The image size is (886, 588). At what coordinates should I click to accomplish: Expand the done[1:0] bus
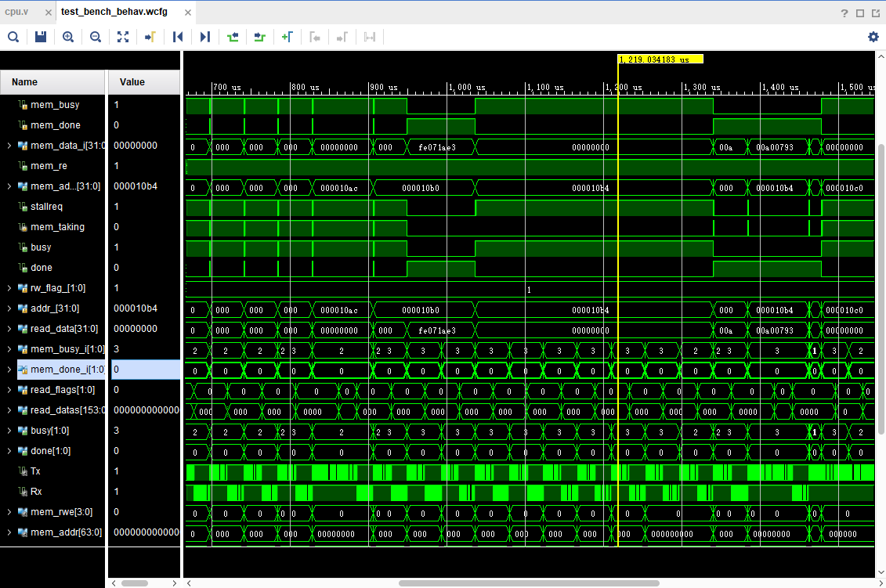click(x=9, y=451)
